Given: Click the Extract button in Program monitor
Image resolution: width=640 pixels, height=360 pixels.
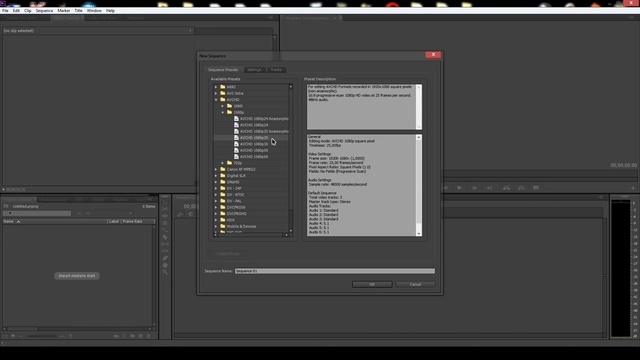Looking at the screenshot, I should coord(521,188).
